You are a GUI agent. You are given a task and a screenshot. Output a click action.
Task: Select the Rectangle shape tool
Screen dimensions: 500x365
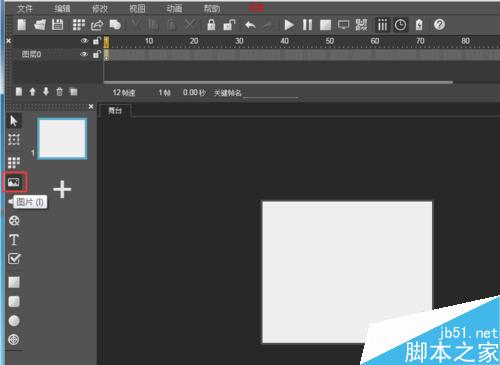tap(14, 282)
